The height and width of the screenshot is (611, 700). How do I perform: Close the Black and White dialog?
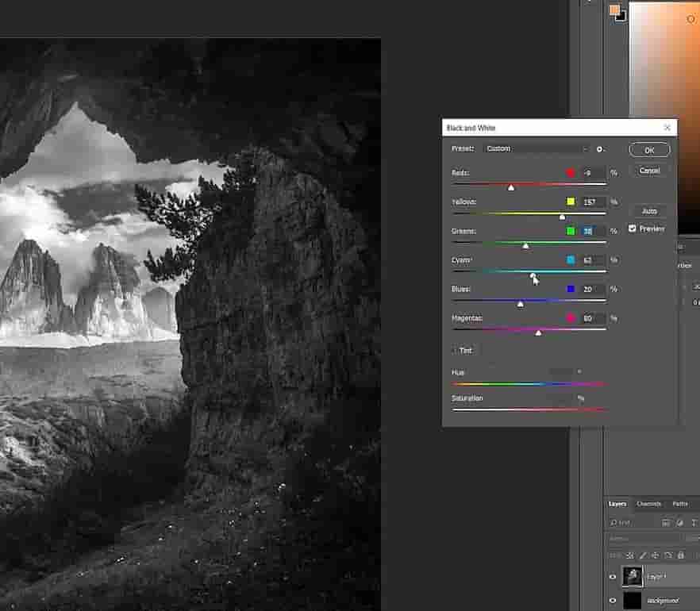tap(667, 127)
